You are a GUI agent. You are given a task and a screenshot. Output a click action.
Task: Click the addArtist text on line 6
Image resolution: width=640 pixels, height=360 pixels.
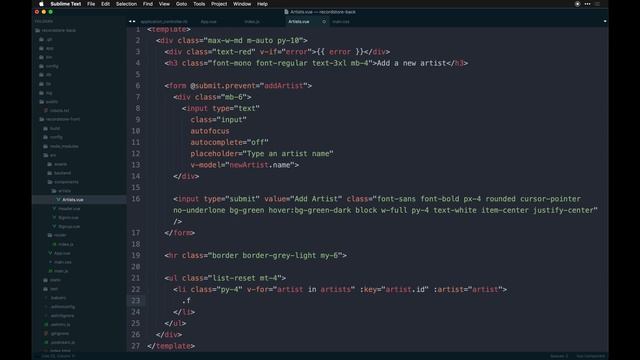pyautogui.click(x=284, y=86)
